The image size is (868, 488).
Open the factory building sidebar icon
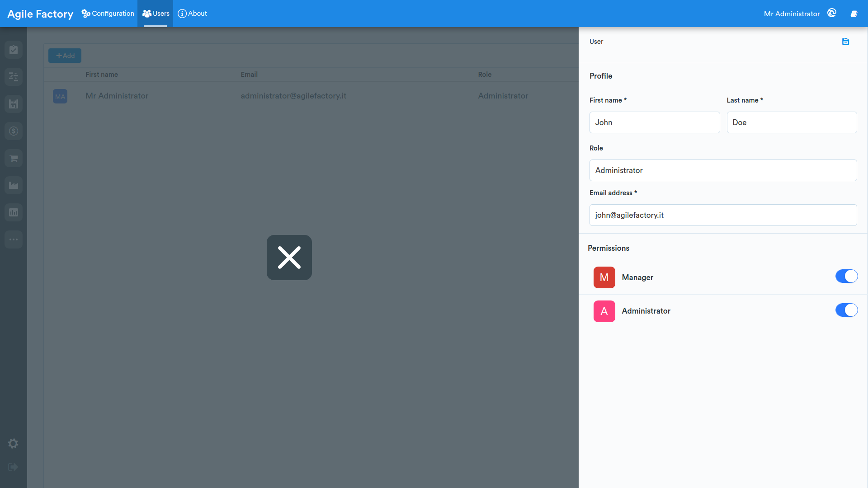(x=14, y=104)
